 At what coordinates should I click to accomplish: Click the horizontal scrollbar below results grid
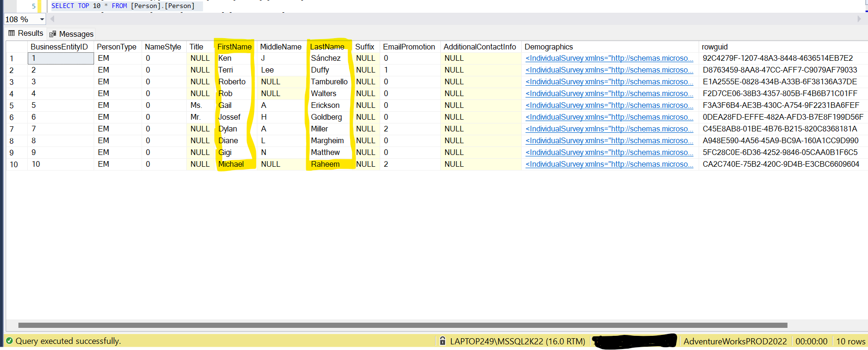coord(403,325)
